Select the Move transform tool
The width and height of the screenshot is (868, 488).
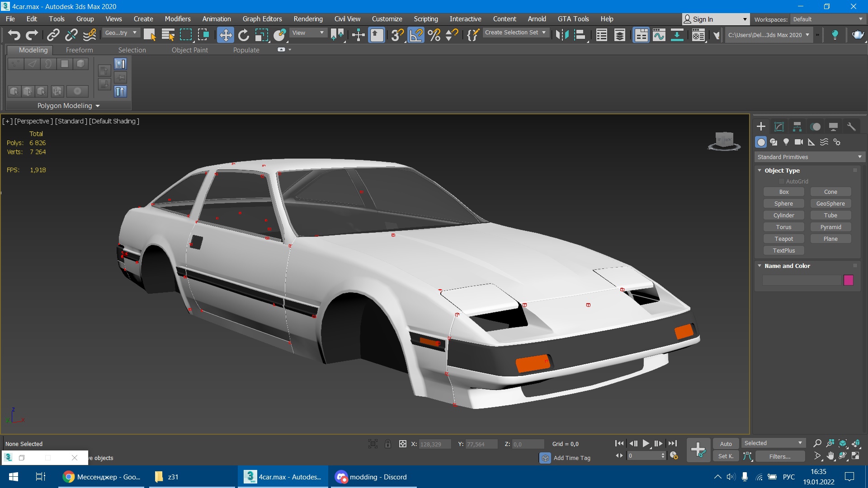point(225,35)
